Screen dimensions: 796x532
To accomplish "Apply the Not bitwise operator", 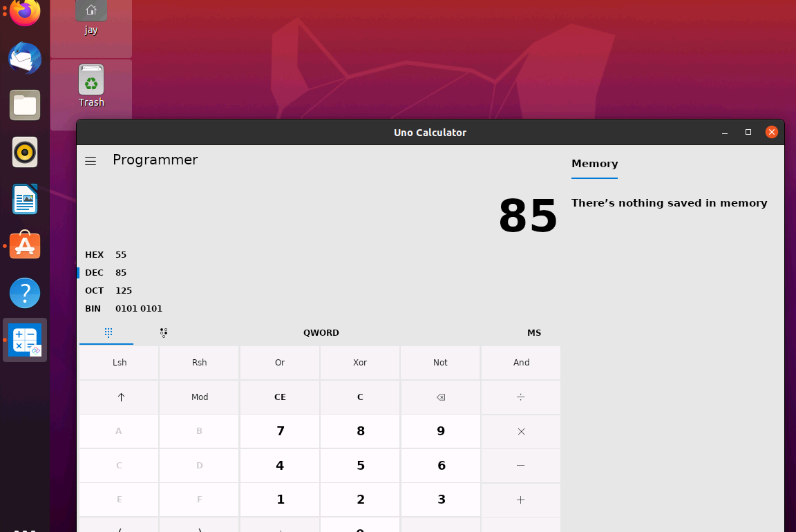I will coord(440,363).
